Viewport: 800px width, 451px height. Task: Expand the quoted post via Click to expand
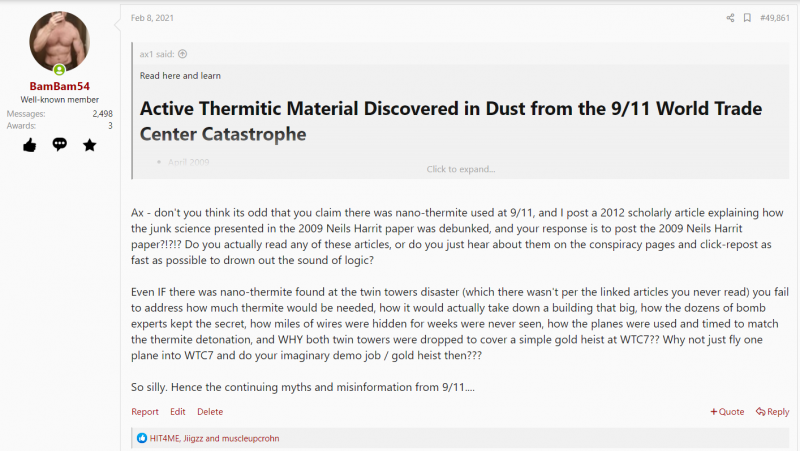coord(461,169)
